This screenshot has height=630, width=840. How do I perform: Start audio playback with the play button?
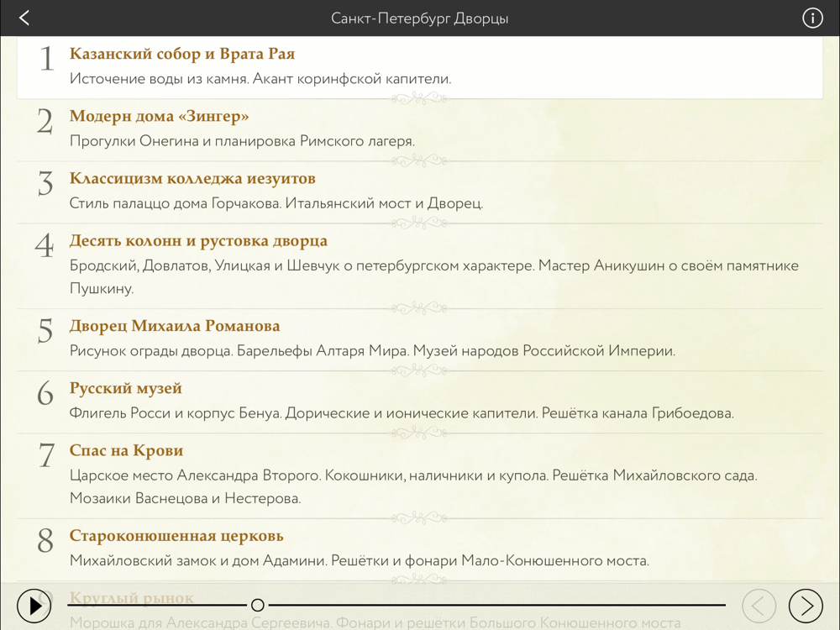point(34,606)
